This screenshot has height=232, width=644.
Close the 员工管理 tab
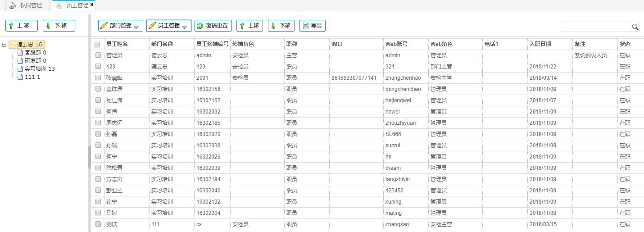[x=92, y=5]
